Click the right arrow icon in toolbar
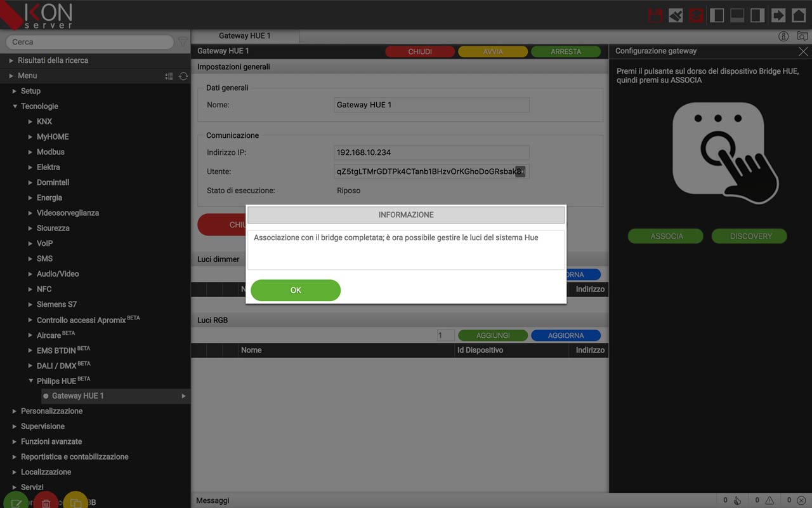The image size is (812, 508). 778,15
